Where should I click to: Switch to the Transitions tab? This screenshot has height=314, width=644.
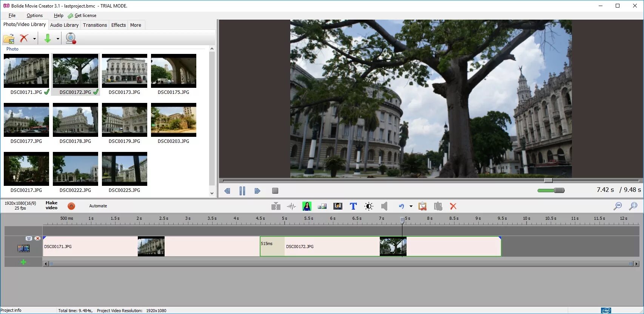[95, 25]
